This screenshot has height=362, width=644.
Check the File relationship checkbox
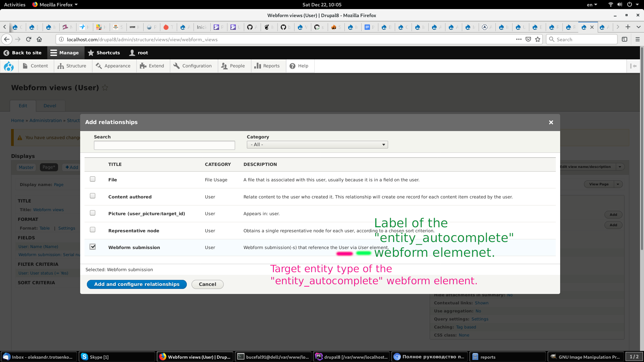point(93,179)
